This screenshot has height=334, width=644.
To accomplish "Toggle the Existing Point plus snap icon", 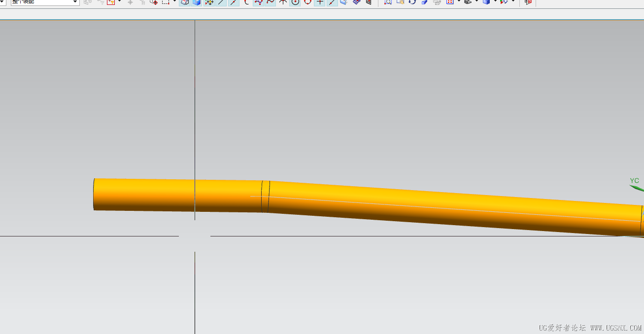I will tap(320, 2).
